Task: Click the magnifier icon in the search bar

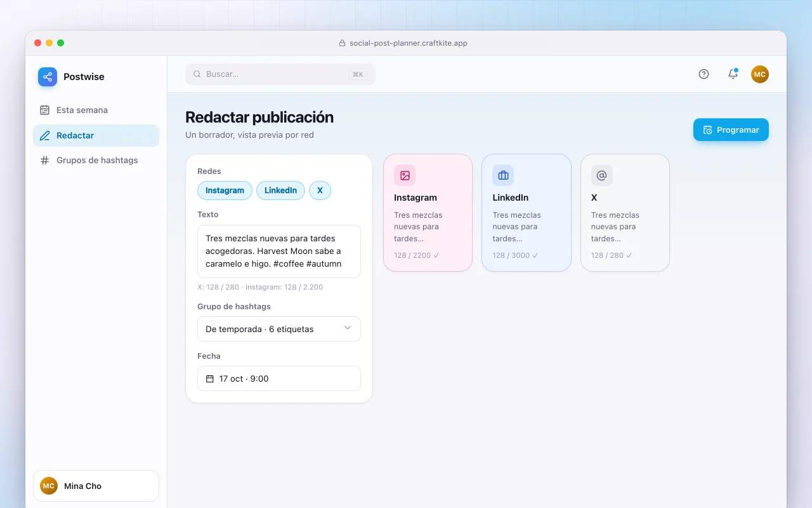Action: (x=197, y=74)
